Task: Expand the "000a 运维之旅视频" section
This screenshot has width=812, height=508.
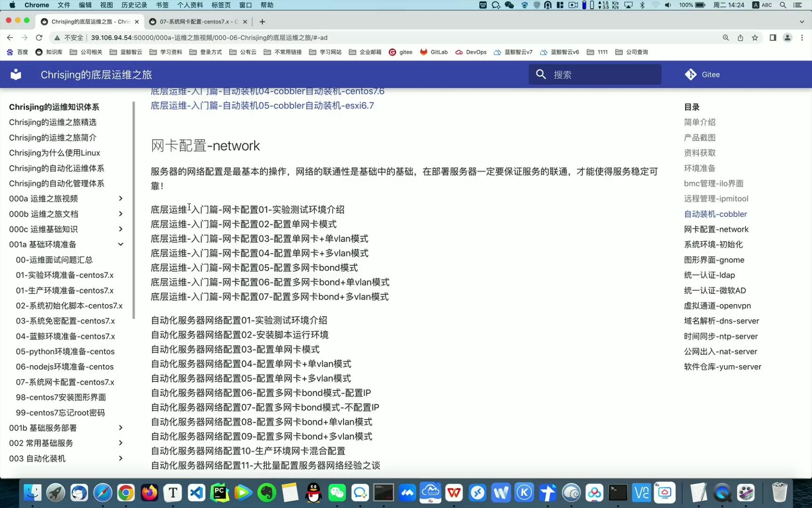Action: click(121, 198)
